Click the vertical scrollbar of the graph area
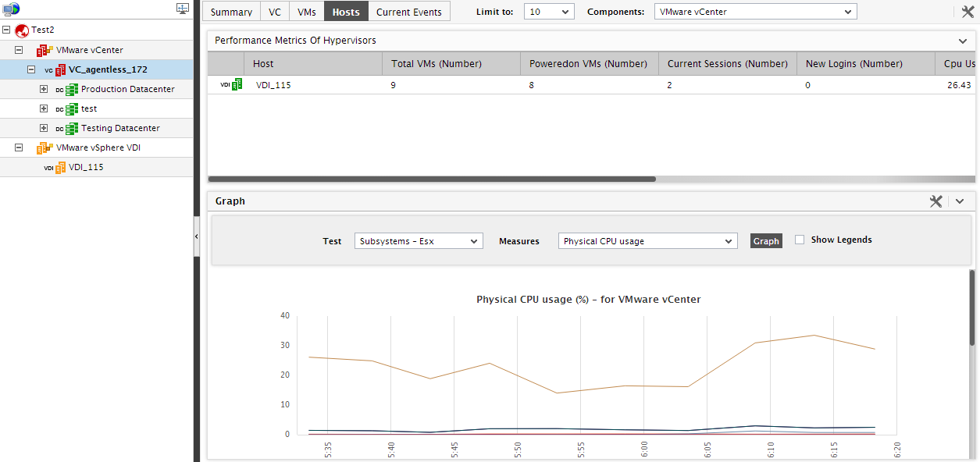 point(972,307)
